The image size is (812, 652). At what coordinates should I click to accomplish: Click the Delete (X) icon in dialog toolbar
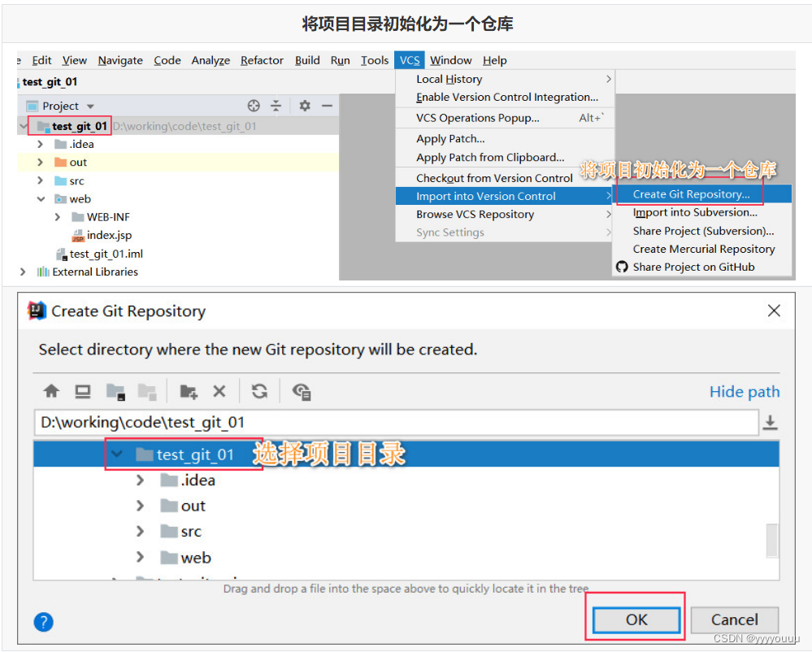tap(219, 391)
